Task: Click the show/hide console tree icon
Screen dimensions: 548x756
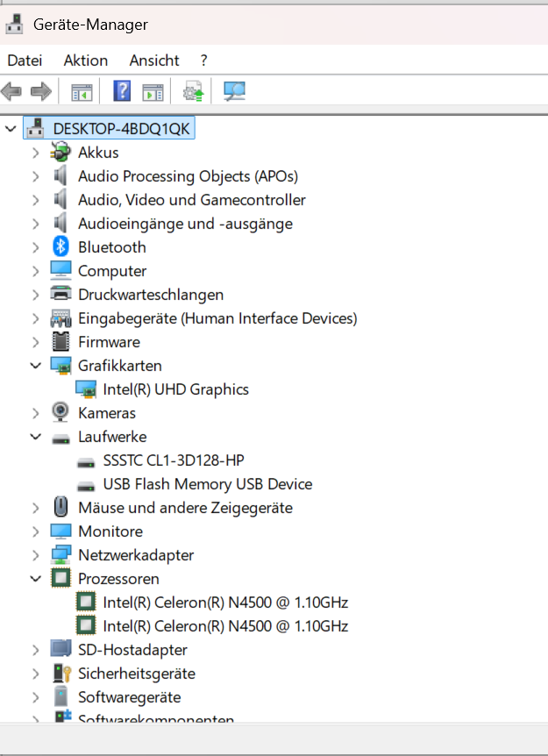Action: click(82, 91)
